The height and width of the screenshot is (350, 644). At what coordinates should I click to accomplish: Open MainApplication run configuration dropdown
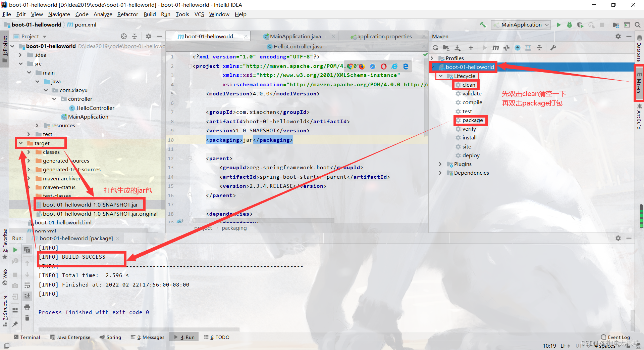[x=521, y=25]
